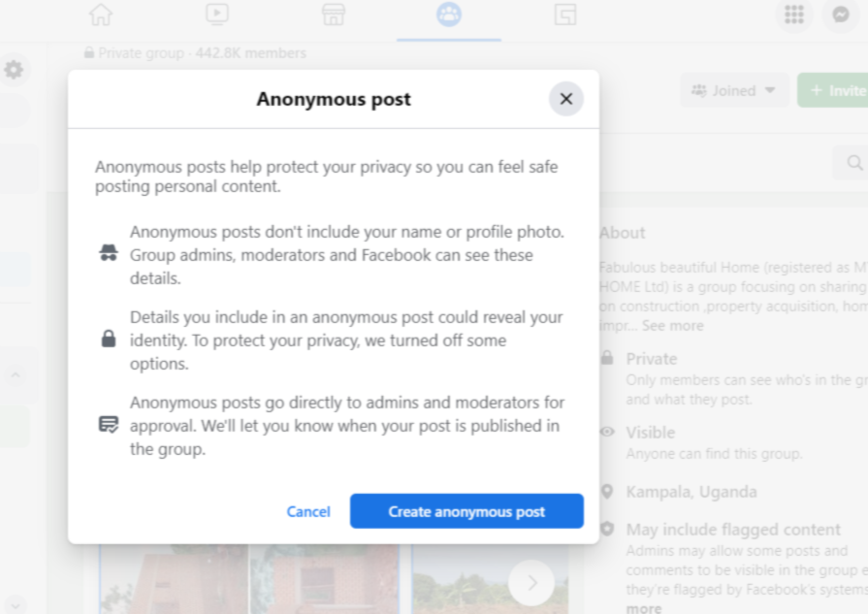Click Create anonymous post button

[466, 511]
